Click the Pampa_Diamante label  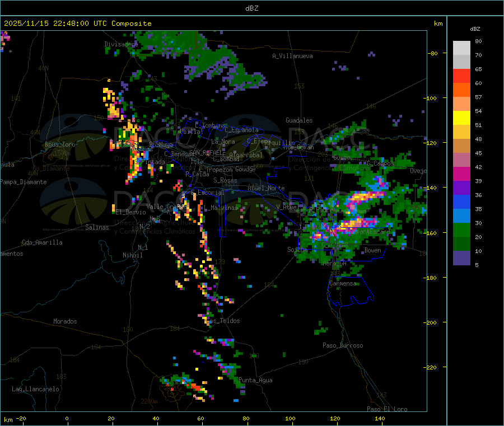tap(24, 182)
